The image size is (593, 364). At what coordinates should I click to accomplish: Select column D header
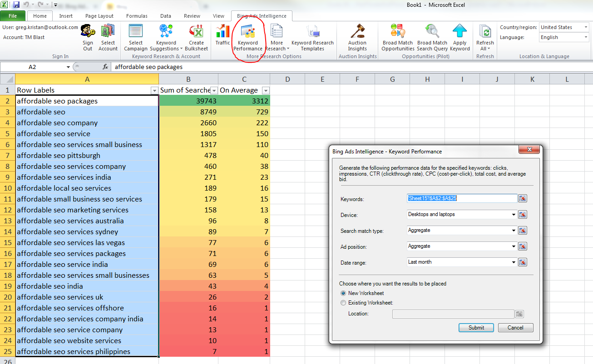point(287,79)
